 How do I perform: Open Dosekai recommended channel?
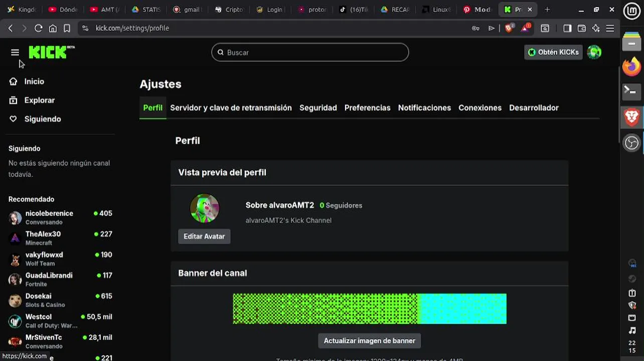(x=60, y=300)
